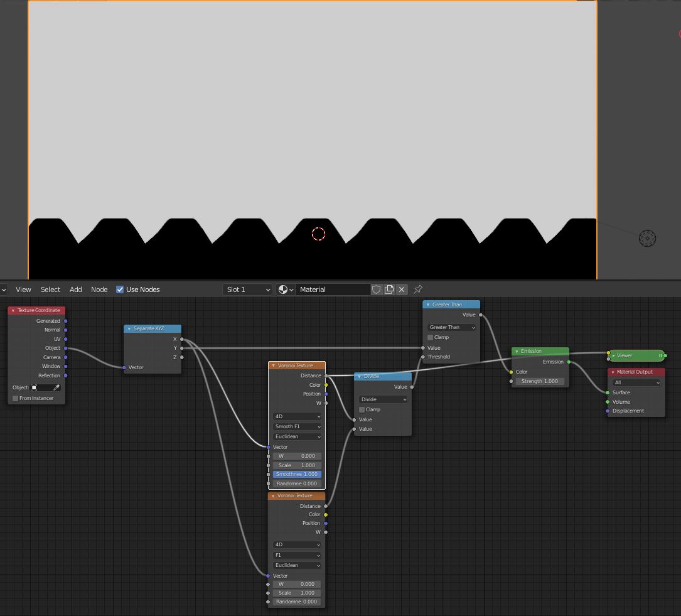
Task: Toggle the fake user shield icon
Action: (x=377, y=289)
